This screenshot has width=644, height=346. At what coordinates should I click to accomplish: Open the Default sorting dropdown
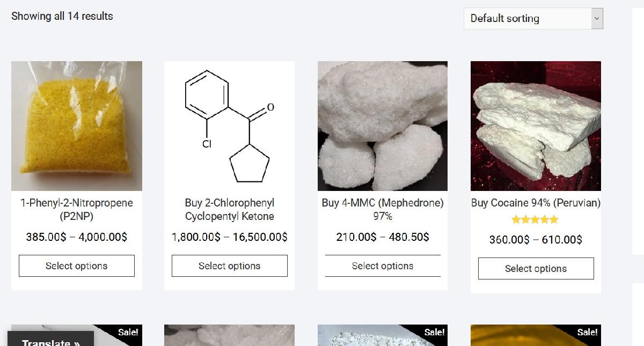click(x=533, y=18)
